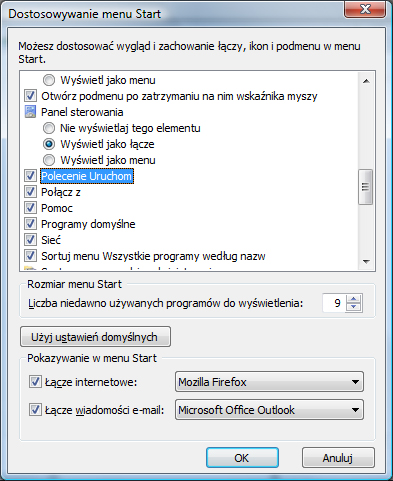
Task: Uncheck the 'Polecenie Uruchom' checkbox
Action: pos(30,176)
